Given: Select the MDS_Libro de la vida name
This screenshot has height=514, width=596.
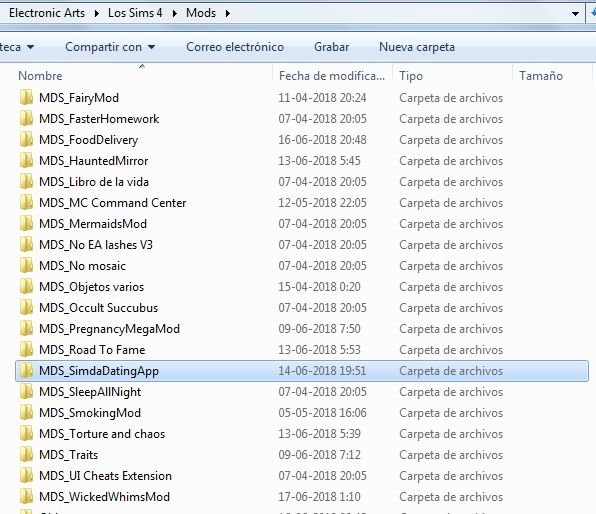Looking at the screenshot, I should (x=94, y=182).
